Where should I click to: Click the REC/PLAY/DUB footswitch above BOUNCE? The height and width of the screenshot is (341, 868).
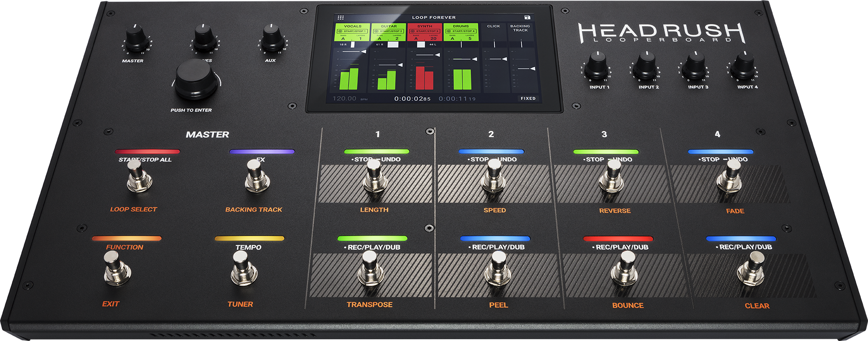(625, 269)
